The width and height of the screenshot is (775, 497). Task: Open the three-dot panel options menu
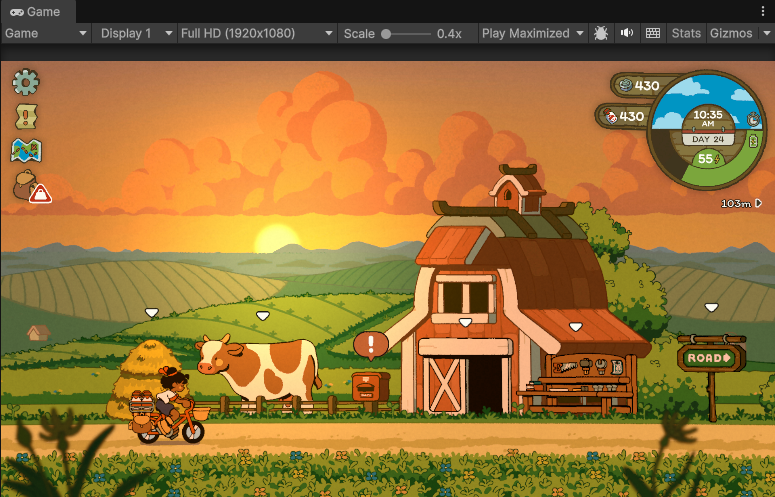[763, 12]
